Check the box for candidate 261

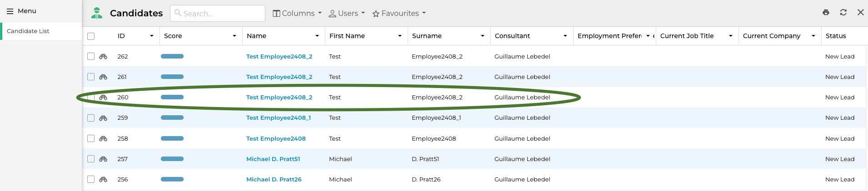[91, 77]
